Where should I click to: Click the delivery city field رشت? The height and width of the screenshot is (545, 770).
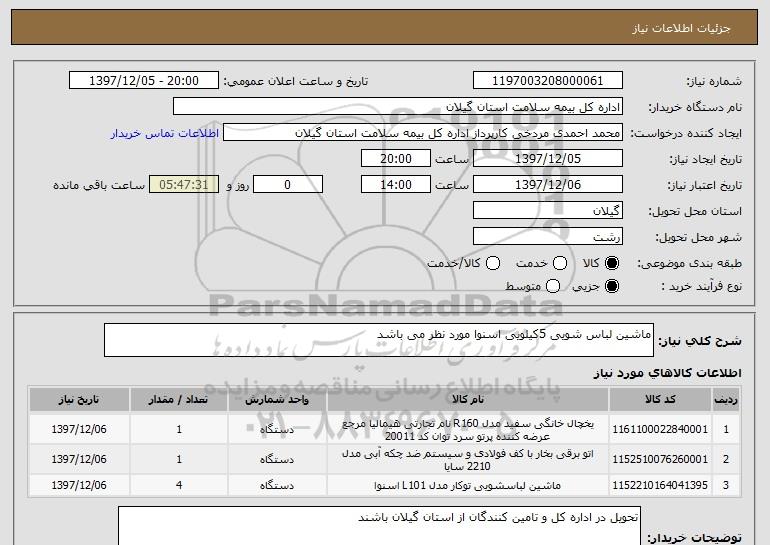(x=548, y=237)
